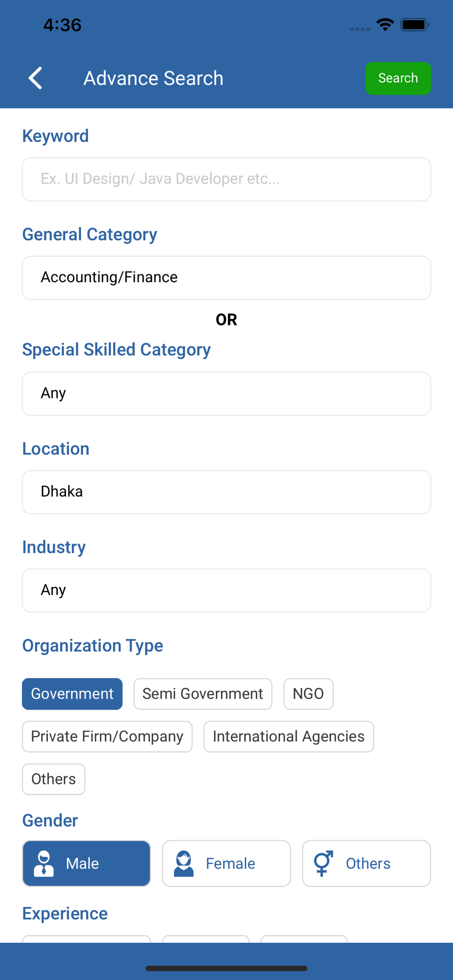The width and height of the screenshot is (453, 980).
Task: Open the Location dropdown showing Dhaka
Action: [226, 492]
